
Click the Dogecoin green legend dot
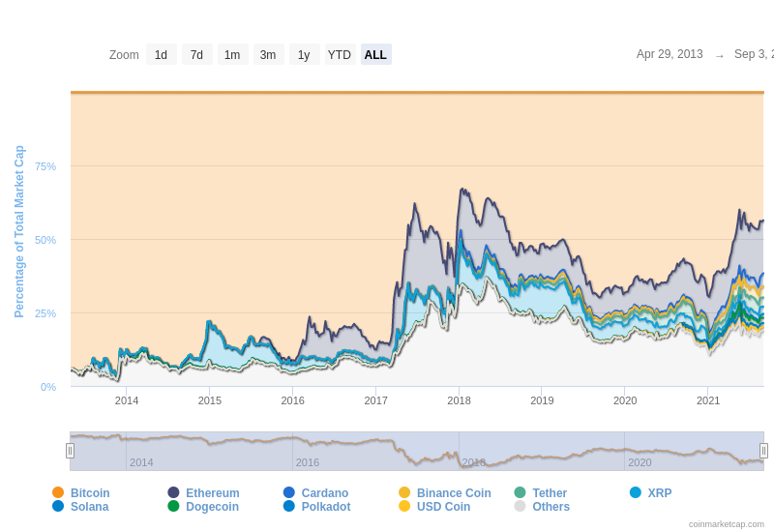(x=173, y=506)
